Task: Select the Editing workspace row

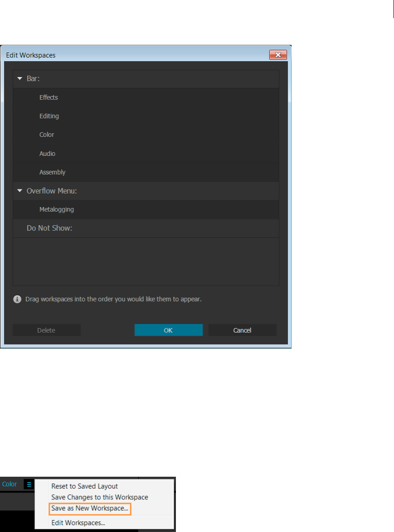Action: 146,116
